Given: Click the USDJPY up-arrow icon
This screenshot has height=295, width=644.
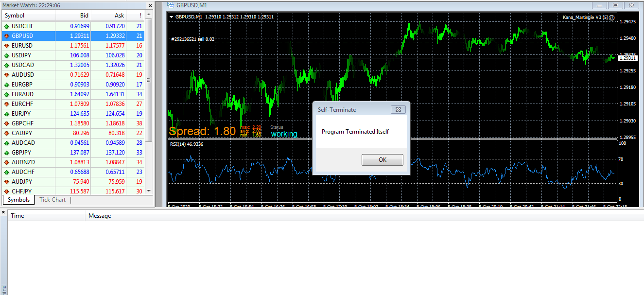Looking at the screenshot, I should (7, 55).
